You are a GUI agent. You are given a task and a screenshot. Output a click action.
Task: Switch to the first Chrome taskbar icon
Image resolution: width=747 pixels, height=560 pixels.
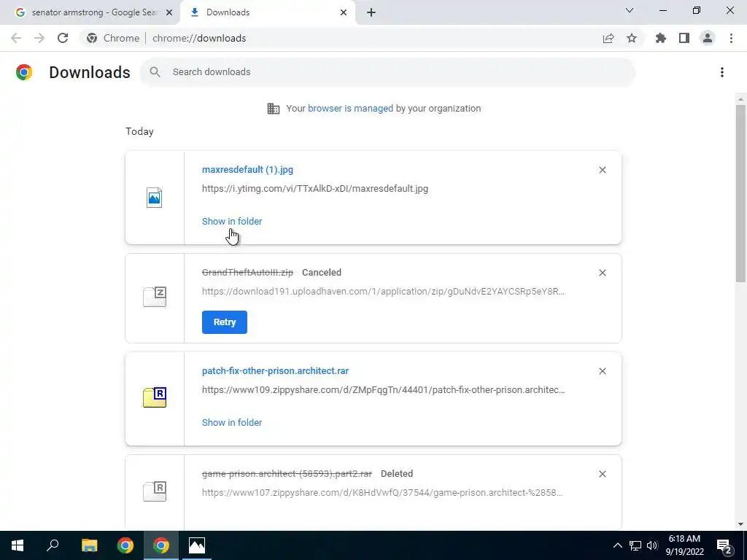pos(125,545)
